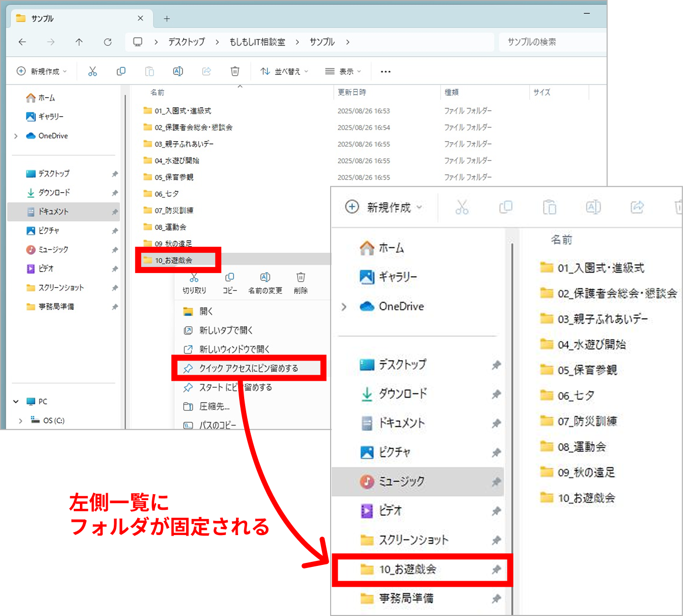Choose 新しいタブで開く from context menu
Viewport: 683px width, 616px height.
click(x=225, y=330)
